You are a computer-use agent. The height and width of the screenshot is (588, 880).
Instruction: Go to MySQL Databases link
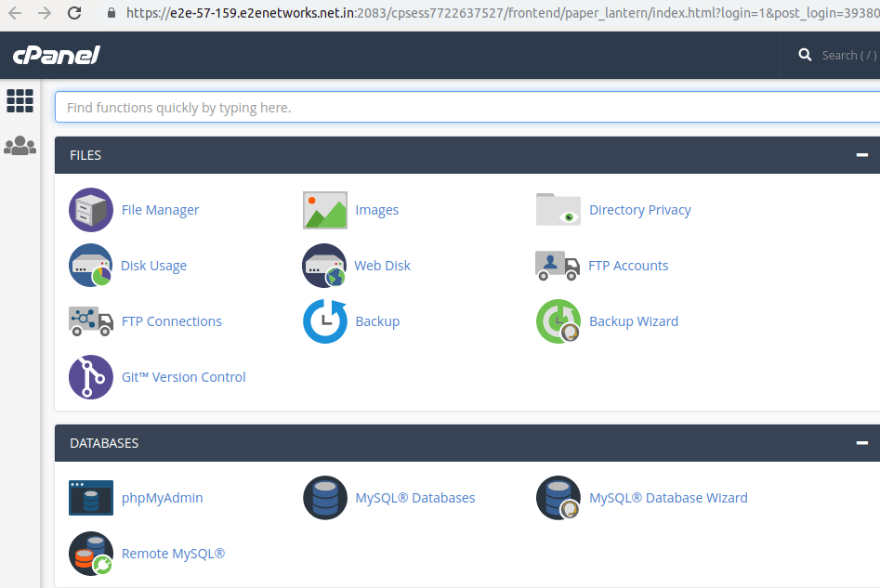[x=414, y=498]
